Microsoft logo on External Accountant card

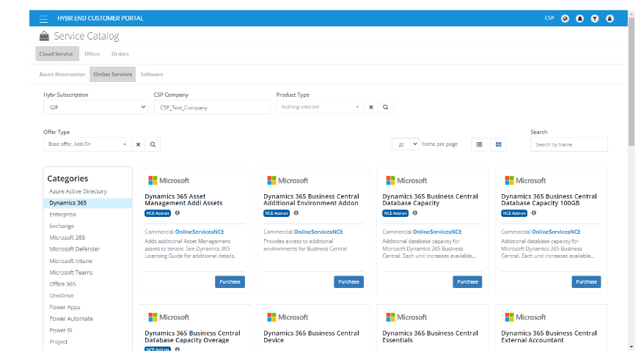[525, 317]
